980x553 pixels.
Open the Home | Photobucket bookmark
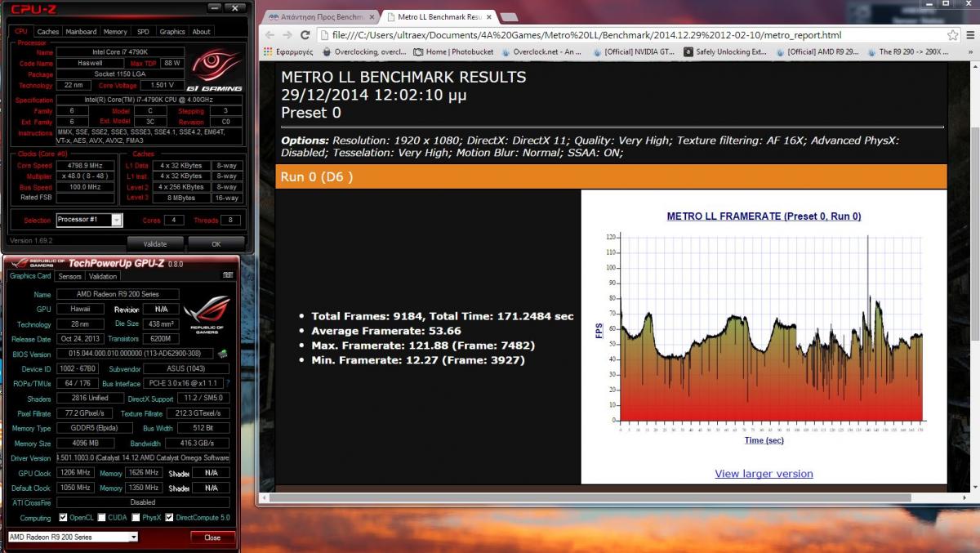[x=453, y=51]
